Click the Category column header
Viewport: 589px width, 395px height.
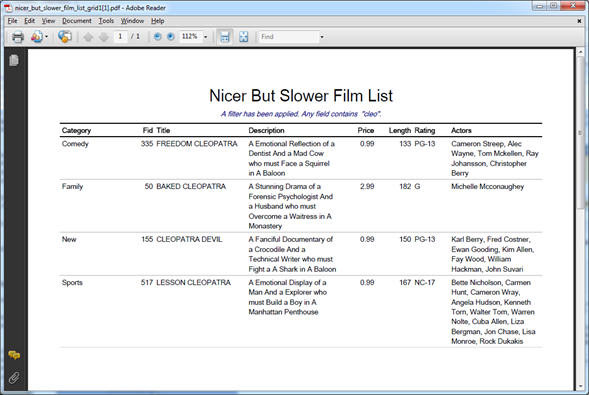click(x=76, y=130)
